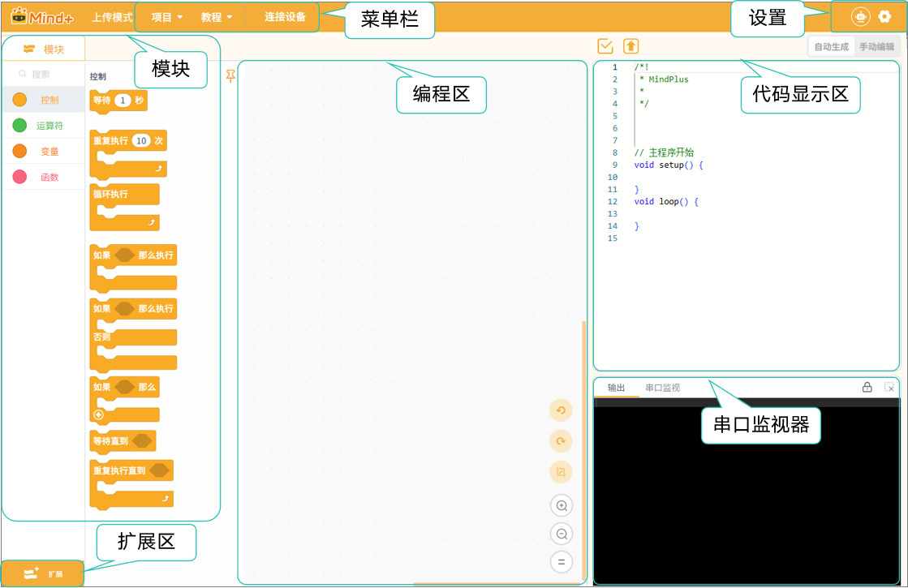Reset workspace zoom with the equals icon
The image size is (908, 588).
(561, 561)
